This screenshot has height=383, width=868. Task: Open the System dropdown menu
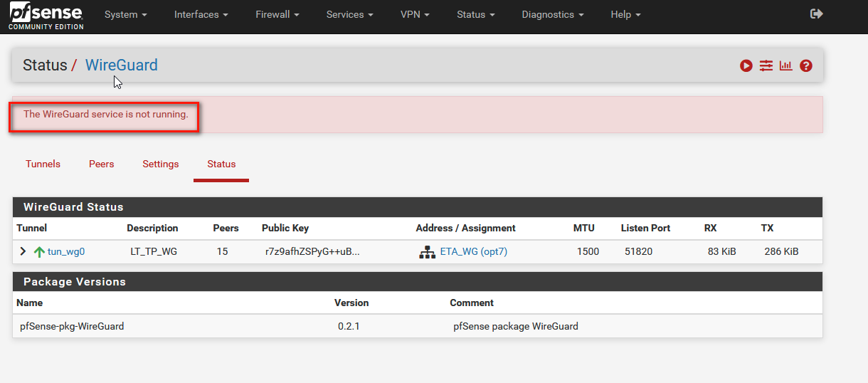click(125, 15)
